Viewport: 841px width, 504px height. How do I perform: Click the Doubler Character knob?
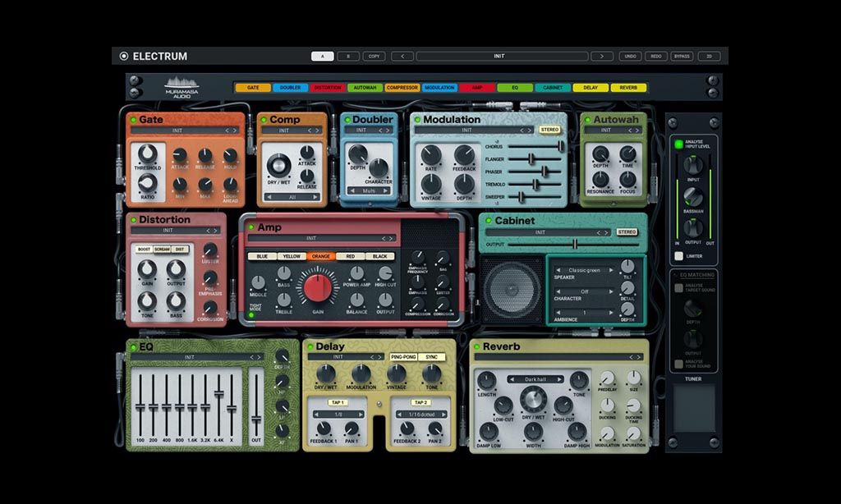(x=378, y=167)
